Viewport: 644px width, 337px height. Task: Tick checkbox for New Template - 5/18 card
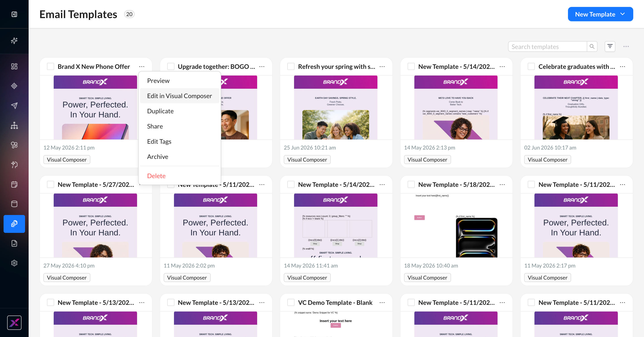(411, 185)
